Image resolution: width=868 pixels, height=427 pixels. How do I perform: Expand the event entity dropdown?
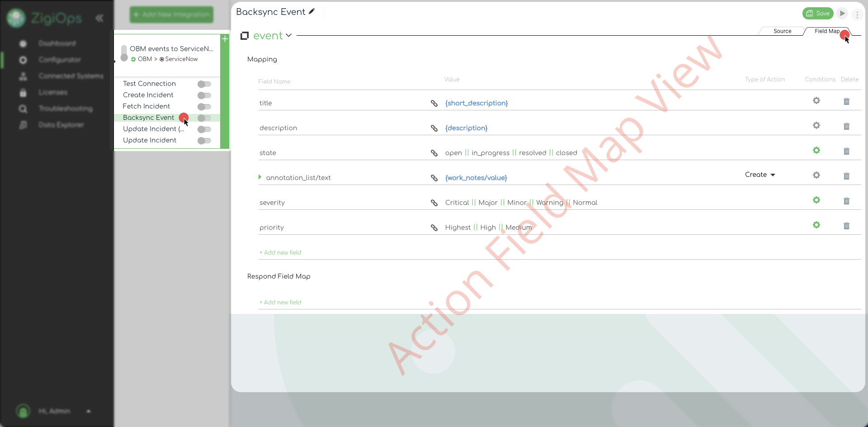pos(288,35)
